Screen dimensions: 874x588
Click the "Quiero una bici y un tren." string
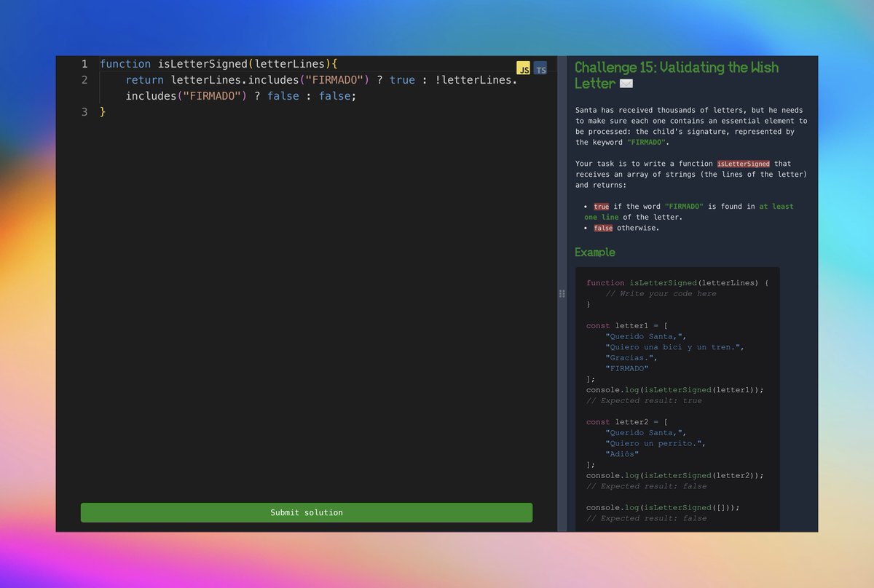[674, 347]
